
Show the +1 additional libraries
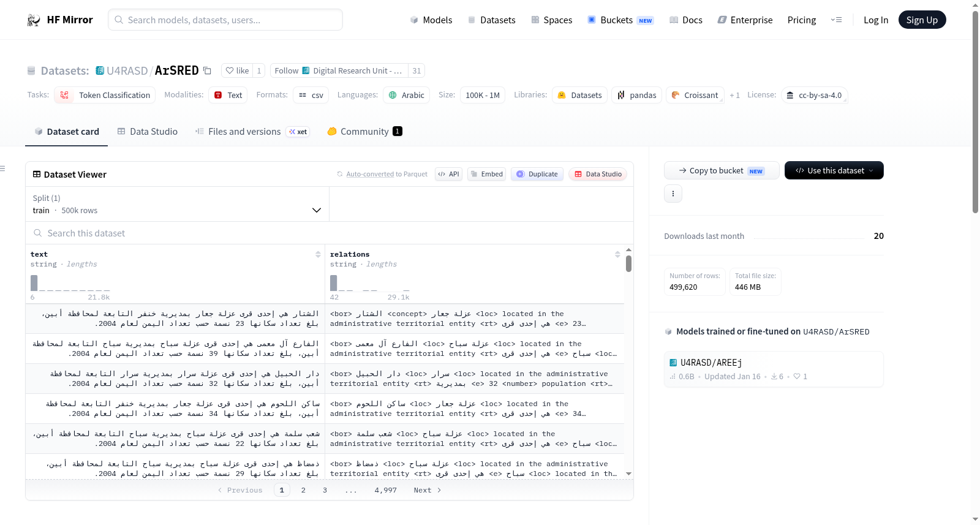[734, 95]
